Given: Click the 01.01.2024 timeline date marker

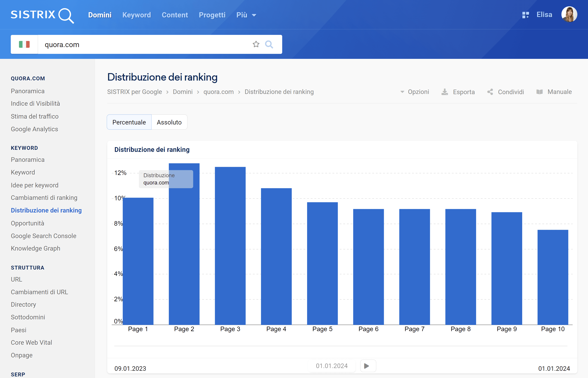Looking at the screenshot, I should tap(332, 366).
